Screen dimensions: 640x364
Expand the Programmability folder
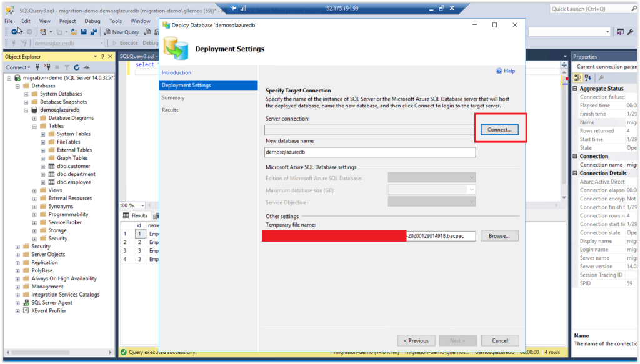coord(35,214)
